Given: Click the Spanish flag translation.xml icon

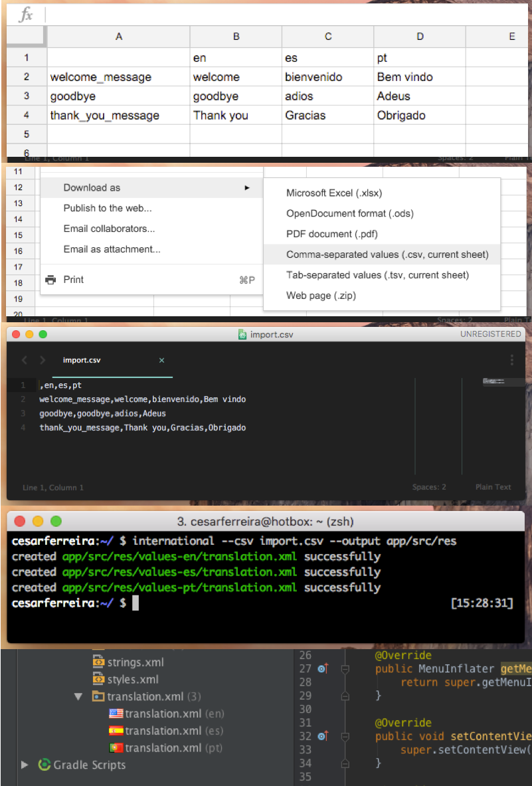Looking at the screenshot, I should tap(116, 731).
